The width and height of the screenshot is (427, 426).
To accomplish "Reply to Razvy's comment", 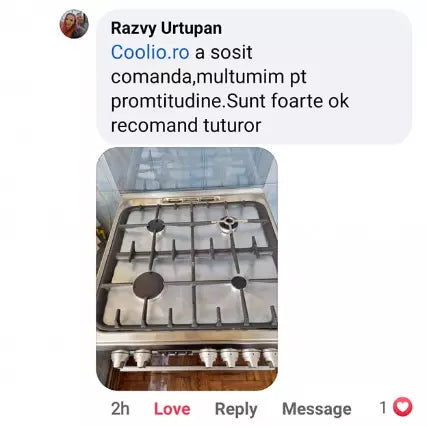I will [236, 409].
